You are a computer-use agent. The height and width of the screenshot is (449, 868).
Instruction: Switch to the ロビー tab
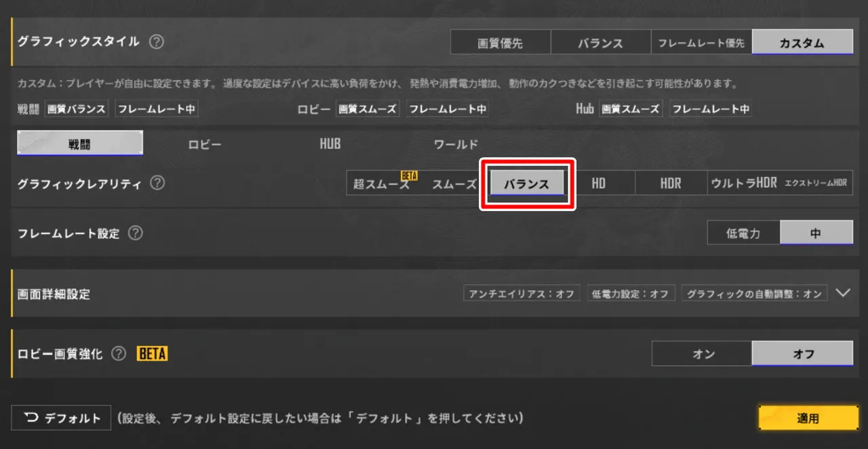coord(205,144)
